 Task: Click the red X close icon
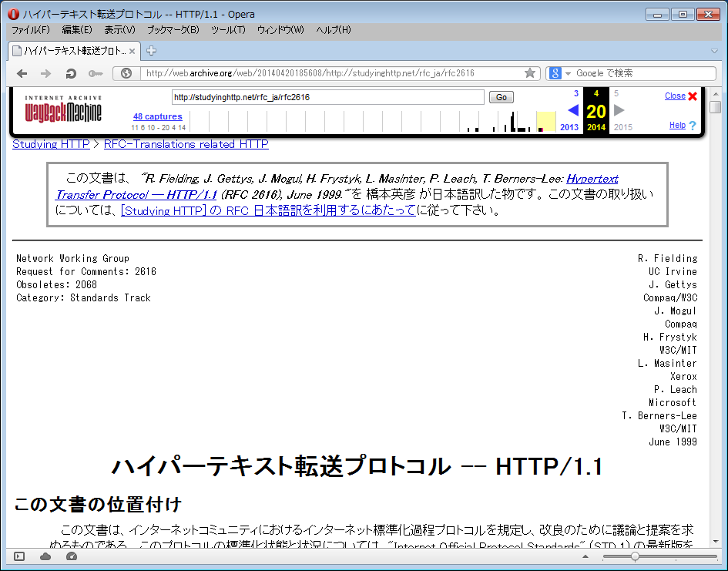pos(693,96)
